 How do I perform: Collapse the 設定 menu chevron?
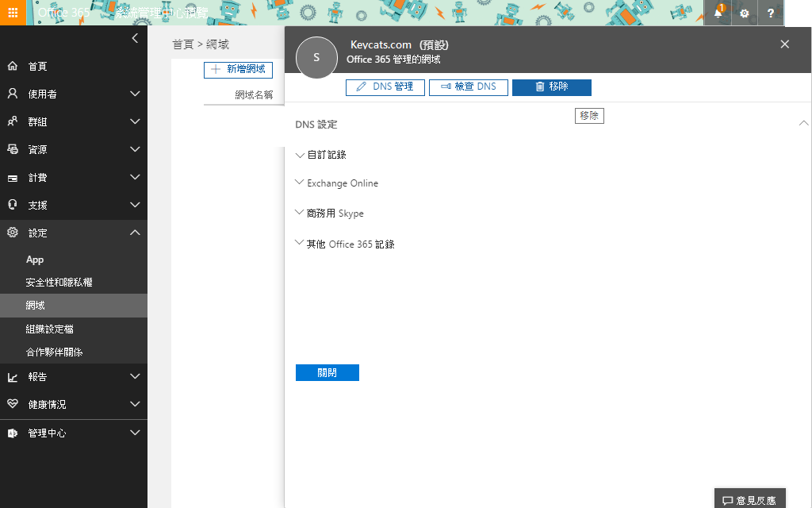(x=135, y=233)
